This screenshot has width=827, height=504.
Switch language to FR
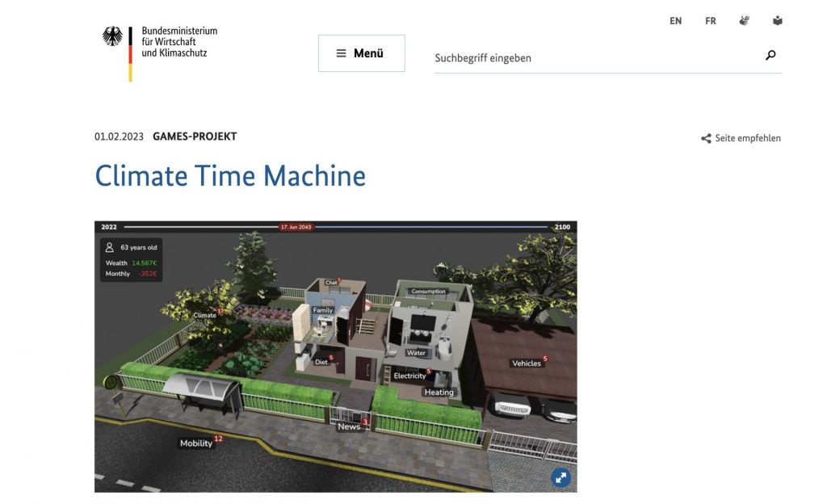(x=710, y=21)
